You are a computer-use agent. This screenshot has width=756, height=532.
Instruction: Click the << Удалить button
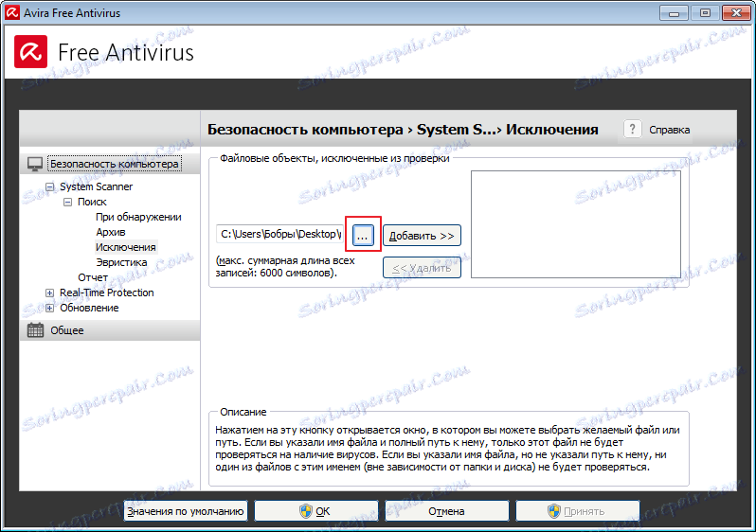pyautogui.click(x=422, y=268)
